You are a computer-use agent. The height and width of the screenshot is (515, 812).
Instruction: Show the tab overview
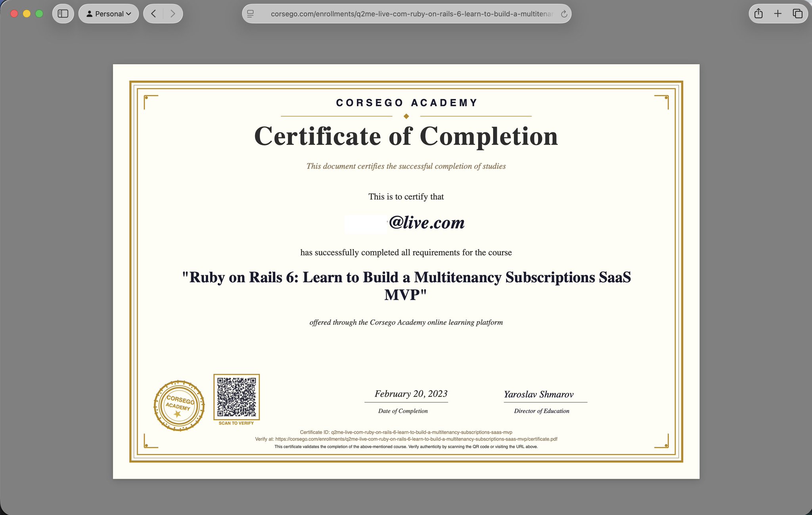[797, 14]
